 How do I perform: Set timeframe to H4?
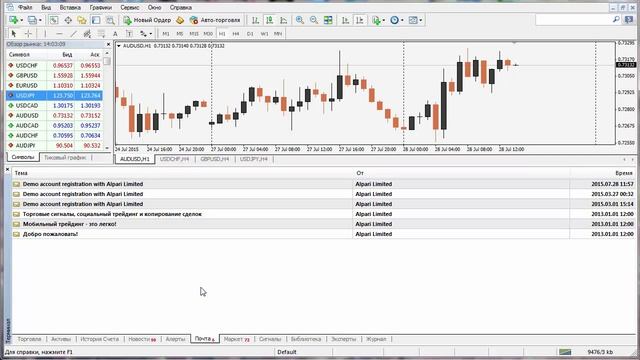pos(236,33)
